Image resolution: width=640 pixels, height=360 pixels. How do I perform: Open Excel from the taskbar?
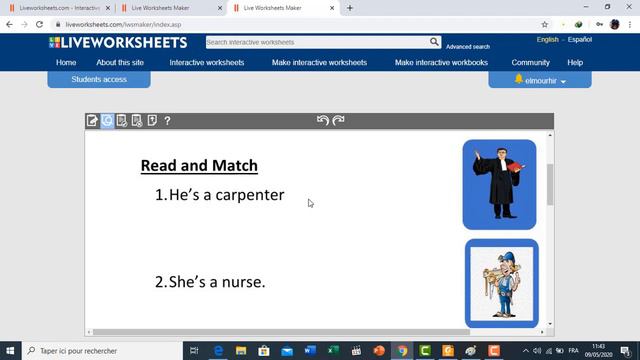coord(333,351)
